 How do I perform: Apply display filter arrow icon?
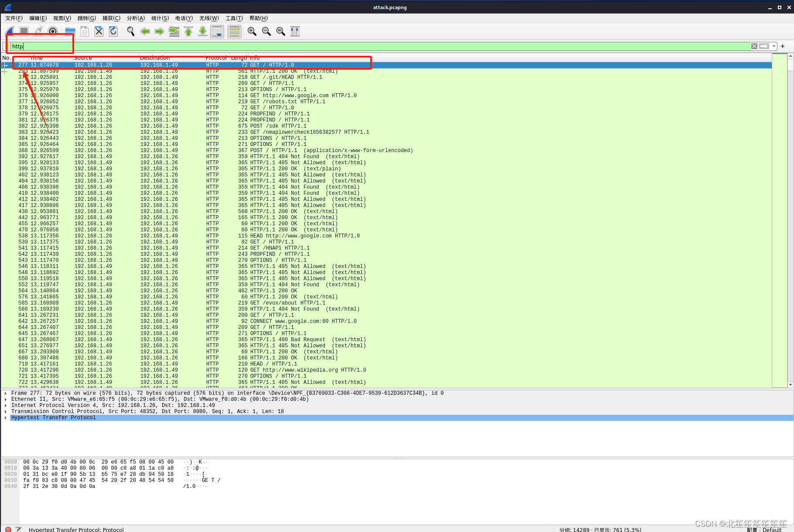[x=764, y=46]
